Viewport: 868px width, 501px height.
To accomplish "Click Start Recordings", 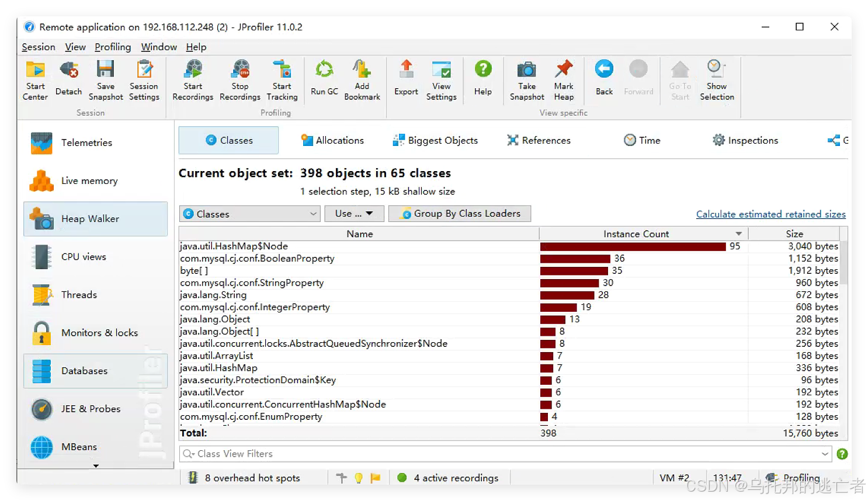I will tap(193, 81).
